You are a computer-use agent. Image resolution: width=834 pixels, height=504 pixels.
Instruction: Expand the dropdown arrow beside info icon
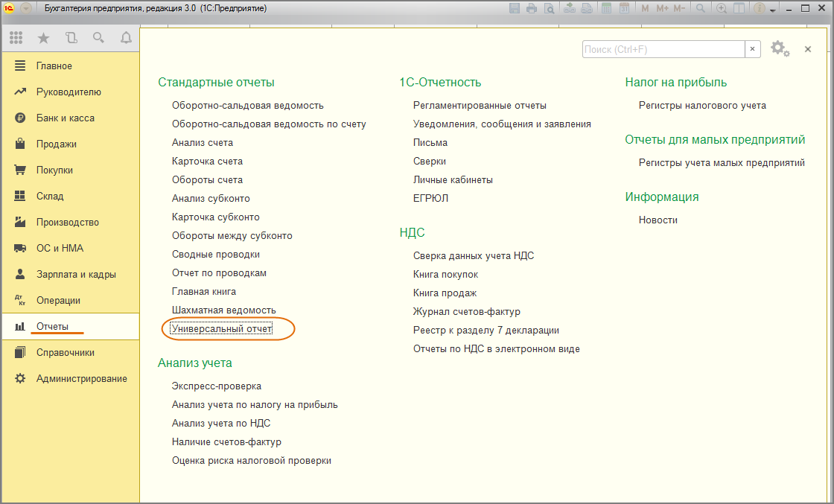(771, 10)
